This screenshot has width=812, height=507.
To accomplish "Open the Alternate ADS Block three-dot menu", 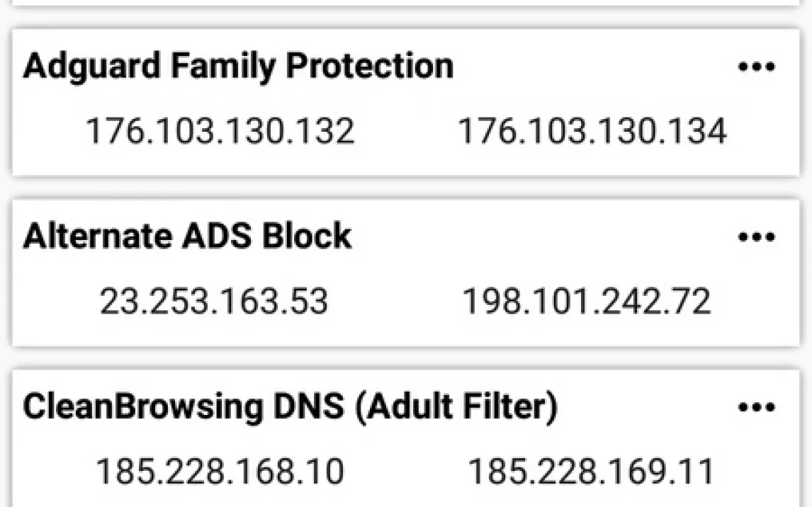I will [756, 237].
